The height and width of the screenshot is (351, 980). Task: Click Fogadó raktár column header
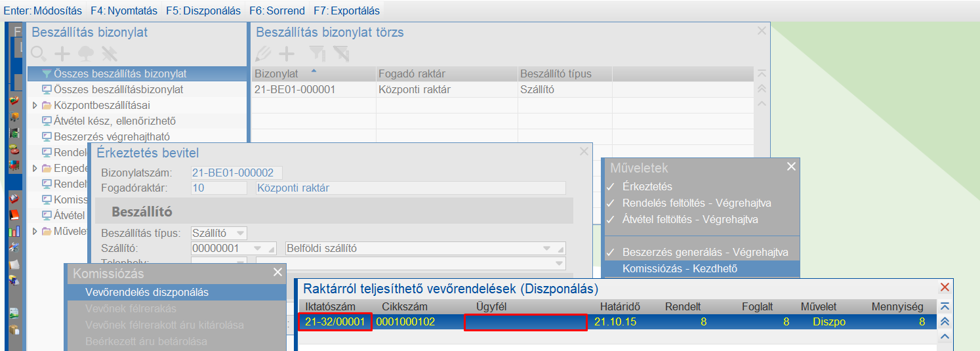point(447,74)
